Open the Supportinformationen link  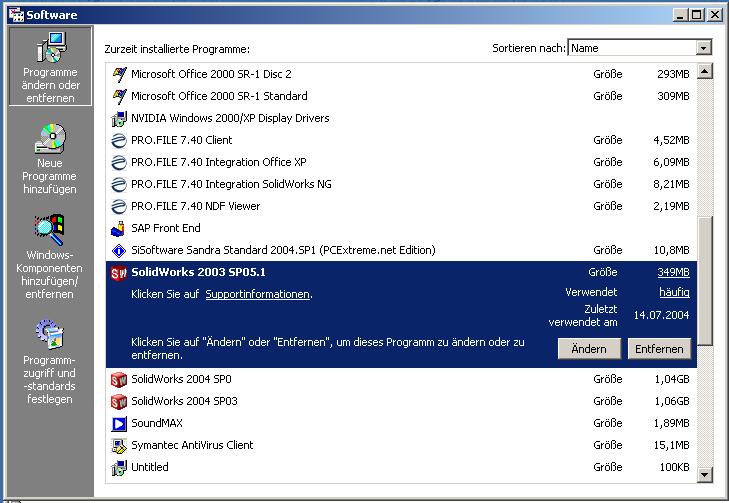[x=258, y=294]
